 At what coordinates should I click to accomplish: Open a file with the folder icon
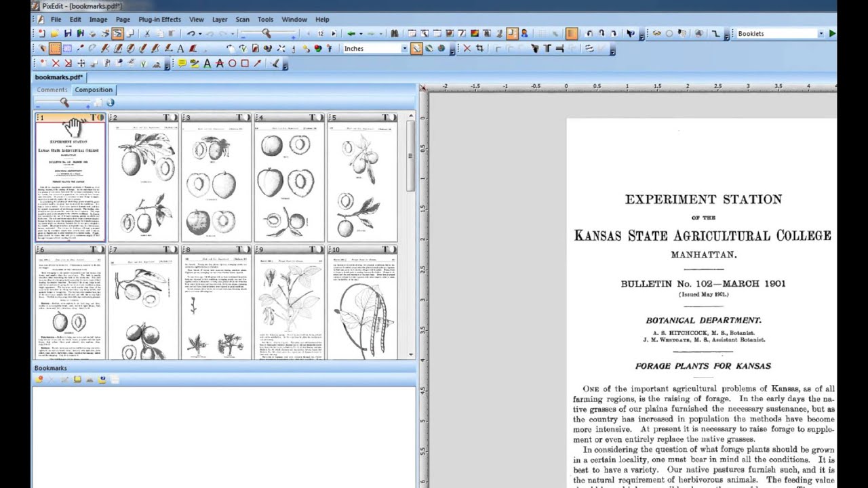(55, 33)
